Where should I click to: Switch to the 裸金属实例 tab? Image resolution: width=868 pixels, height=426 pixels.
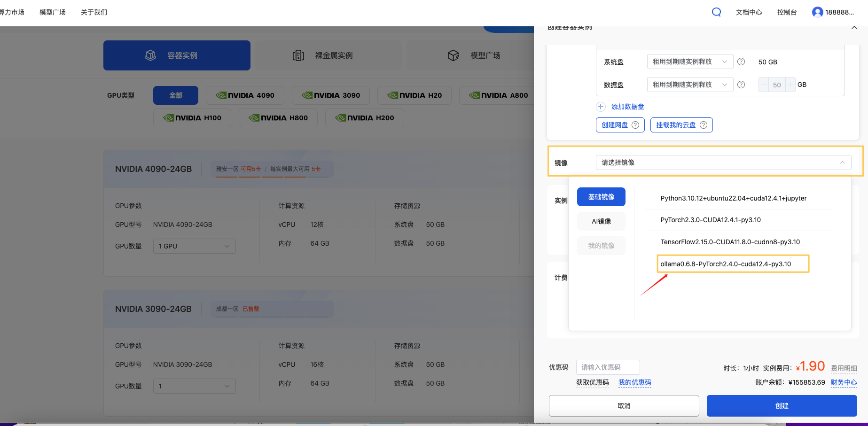(x=328, y=55)
